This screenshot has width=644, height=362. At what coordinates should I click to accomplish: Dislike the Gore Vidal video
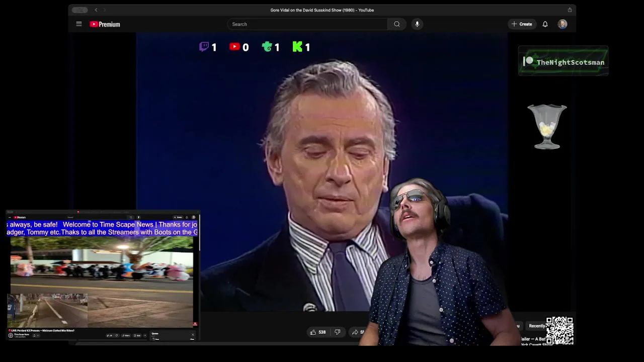[338, 332]
